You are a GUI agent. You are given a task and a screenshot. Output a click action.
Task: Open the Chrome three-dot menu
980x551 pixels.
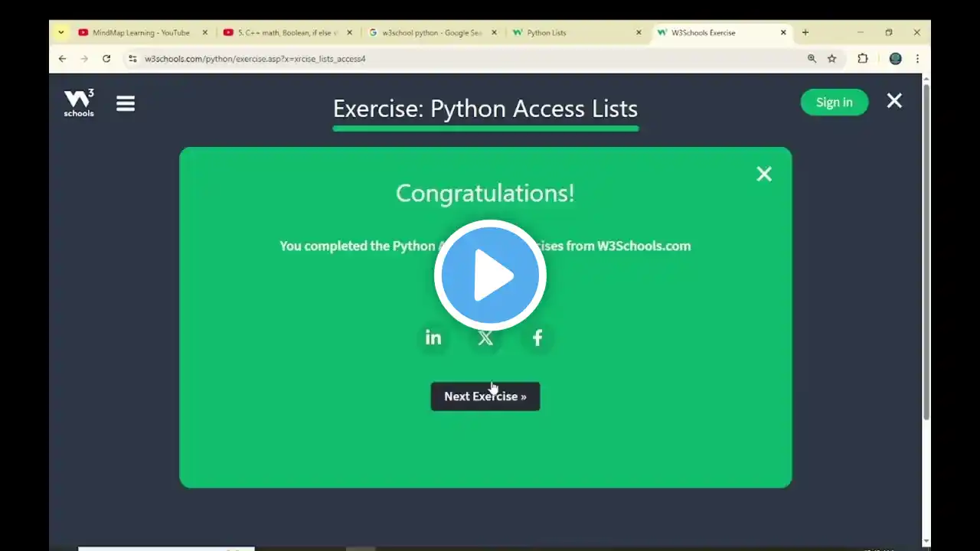click(917, 58)
